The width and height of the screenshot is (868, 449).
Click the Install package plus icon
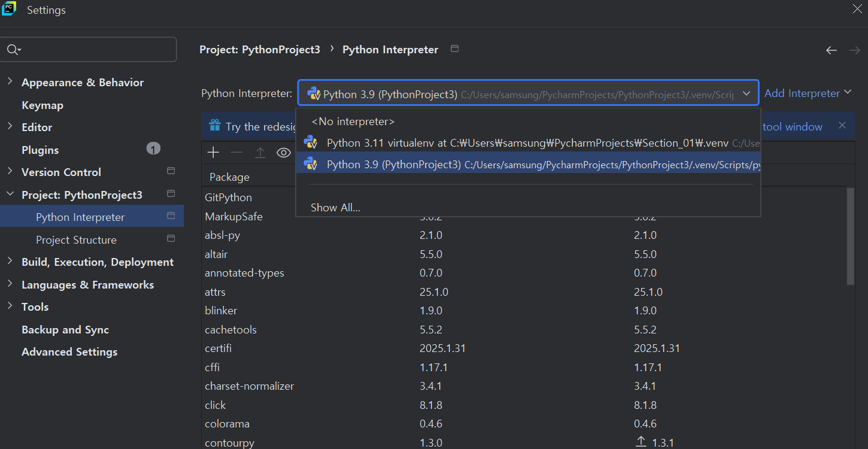213,153
